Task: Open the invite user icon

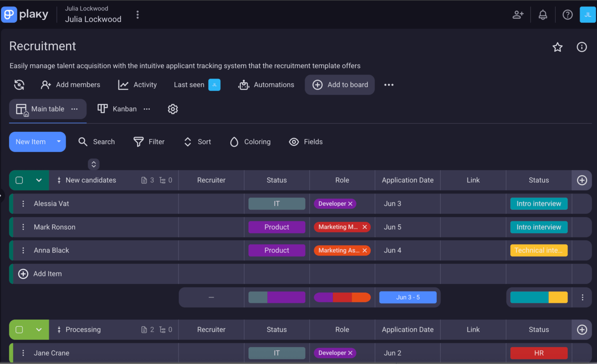Action: (518, 15)
